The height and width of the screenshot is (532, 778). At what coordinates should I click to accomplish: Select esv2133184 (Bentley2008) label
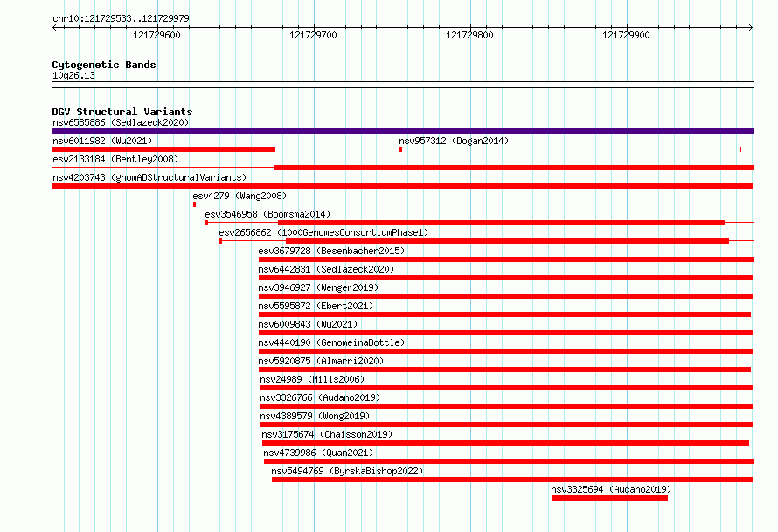(x=115, y=159)
